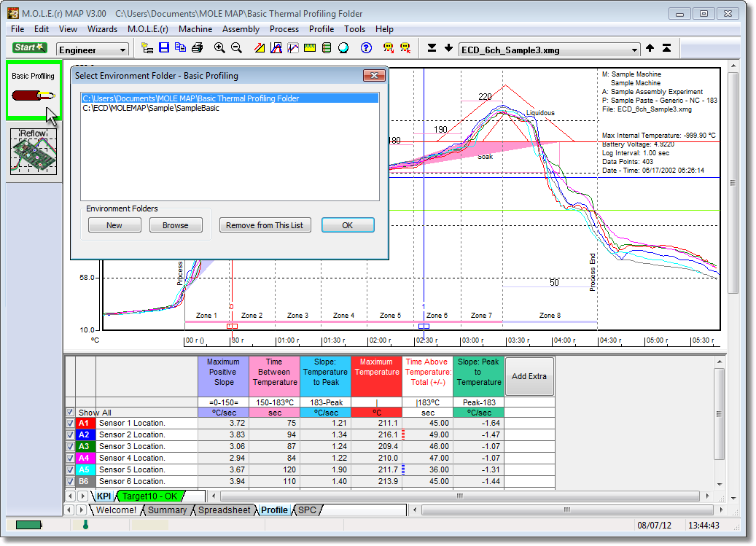Toggle the A4 Sensor 4 checkbox
This screenshot has height=546, width=756.
71,458
